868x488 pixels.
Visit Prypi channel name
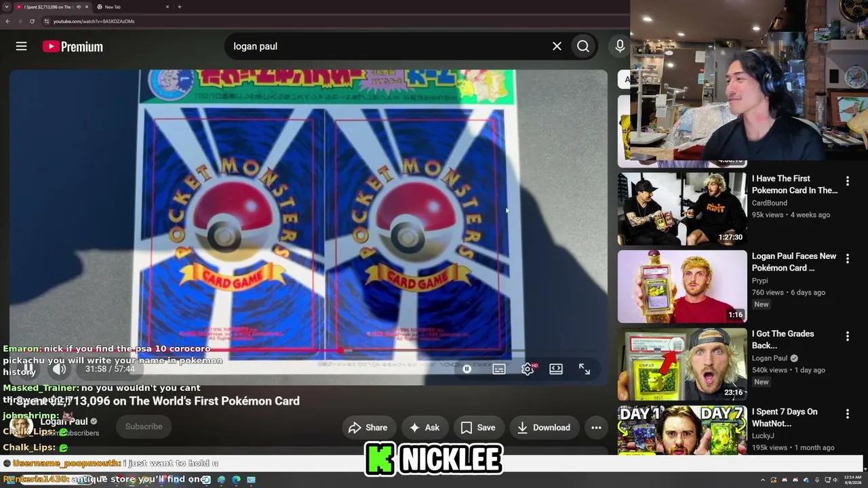[760, 281]
